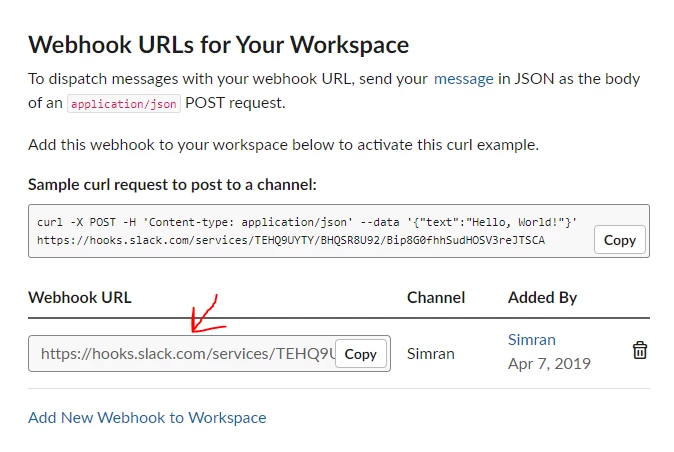
Task: Click the 'Channel' column header
Action: click(x=436, y=297)
